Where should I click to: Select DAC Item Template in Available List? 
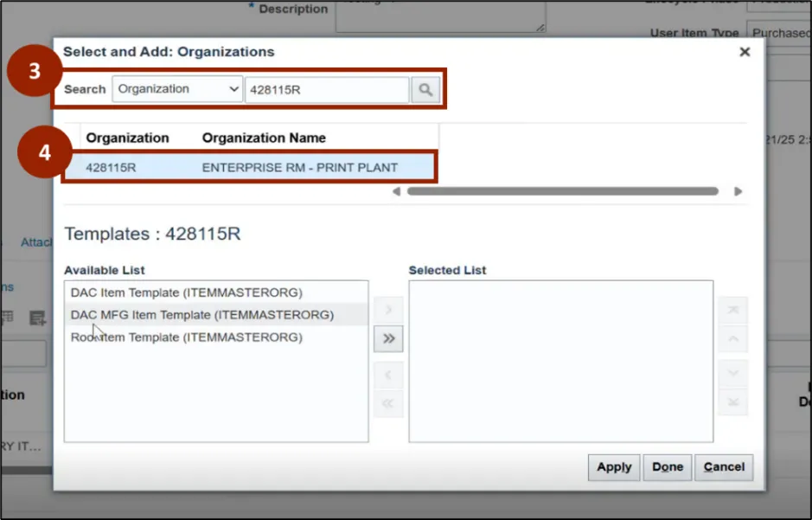pyautogui.click(x=186, y=292)
